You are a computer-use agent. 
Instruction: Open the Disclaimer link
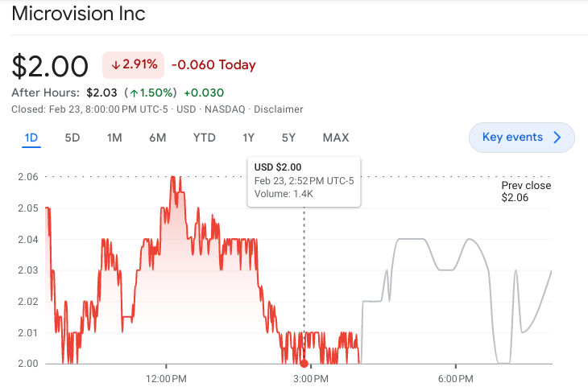278,109
